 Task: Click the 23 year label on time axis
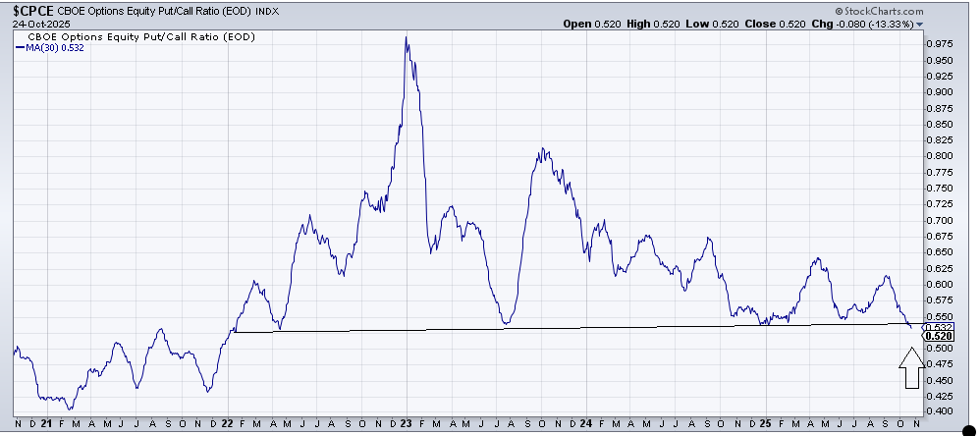[x=407, y=423]
